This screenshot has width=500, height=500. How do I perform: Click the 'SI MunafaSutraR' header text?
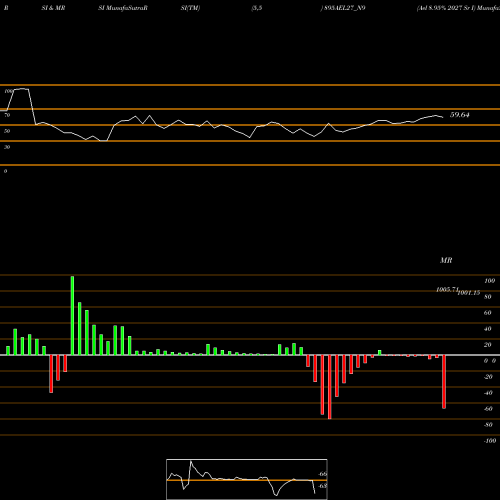[123, 8]
